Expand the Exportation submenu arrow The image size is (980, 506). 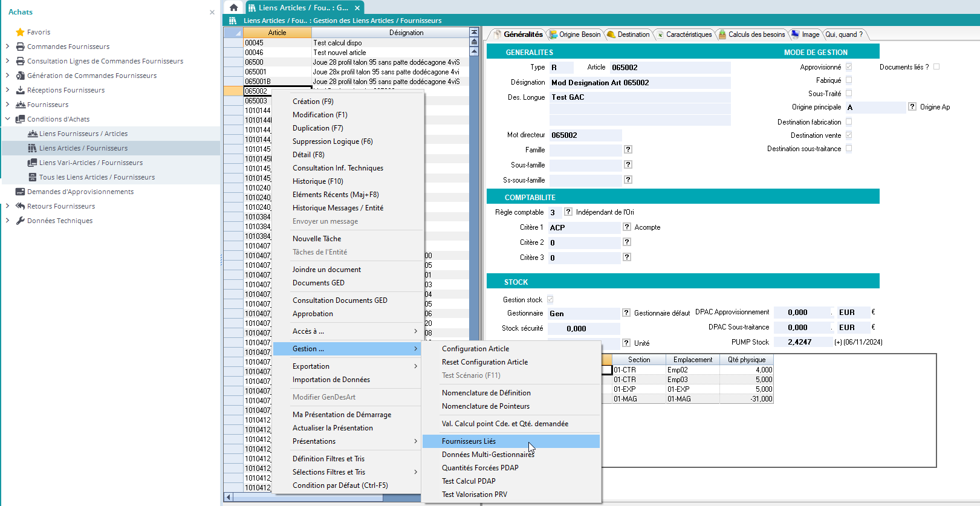tap(415, 366)
